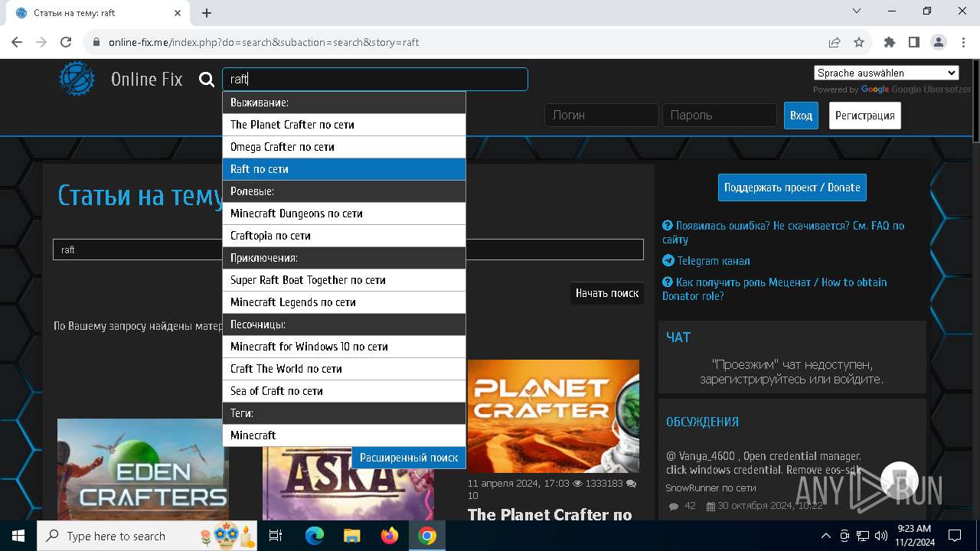The width and height of the screenshot is (980, 551).
Task: Open a new browser tab
Action: 207,13
